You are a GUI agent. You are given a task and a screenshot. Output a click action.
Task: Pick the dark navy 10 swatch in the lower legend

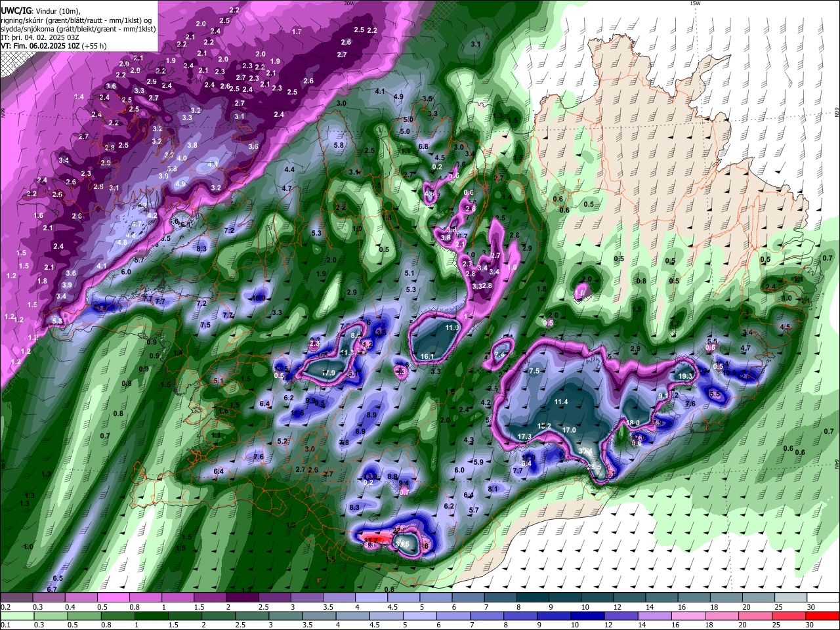588,616
